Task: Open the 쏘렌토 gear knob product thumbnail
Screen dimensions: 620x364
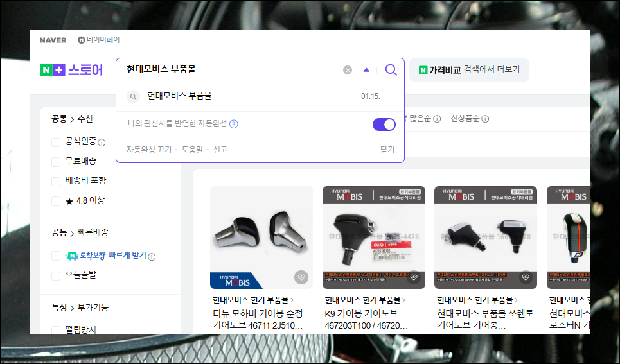Action: point(486,238)
